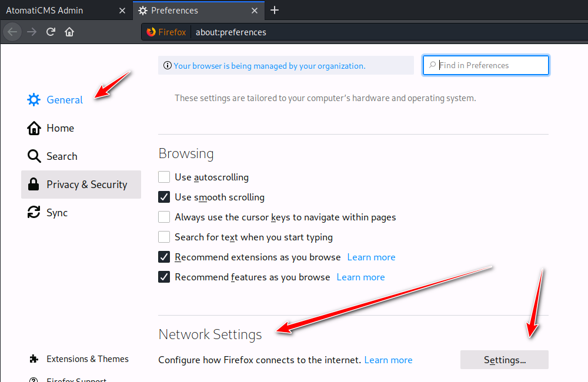
Task: Click Learn more beside Network Settings description
Action: click(x=388, y=360)
